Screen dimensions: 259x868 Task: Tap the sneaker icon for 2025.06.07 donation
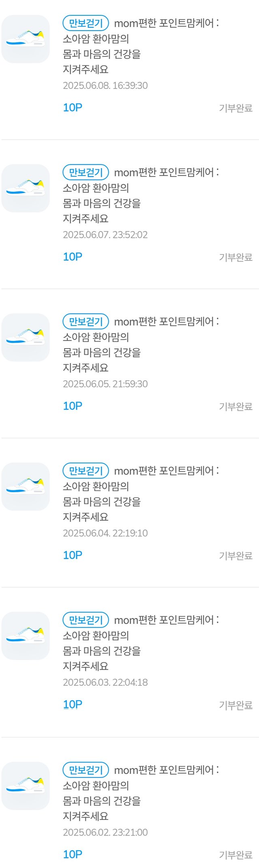[x=25, y=188]
